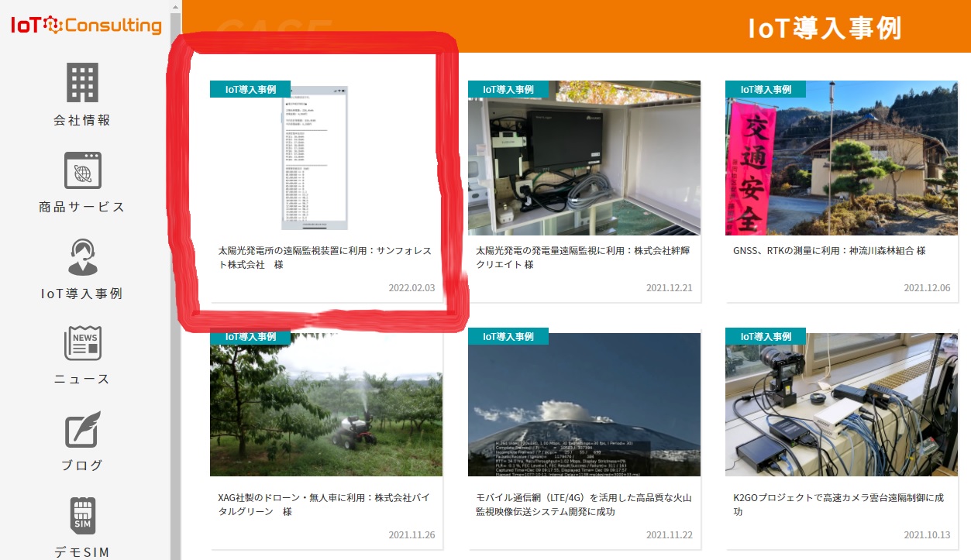Click the ブログ feather pen icon
This screenshot has height=560, width=971.
click(x=82, y=430)
